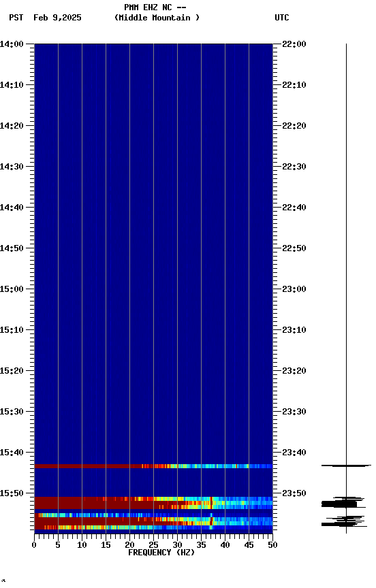Click the 14:10 PST time label

point(12,85)
